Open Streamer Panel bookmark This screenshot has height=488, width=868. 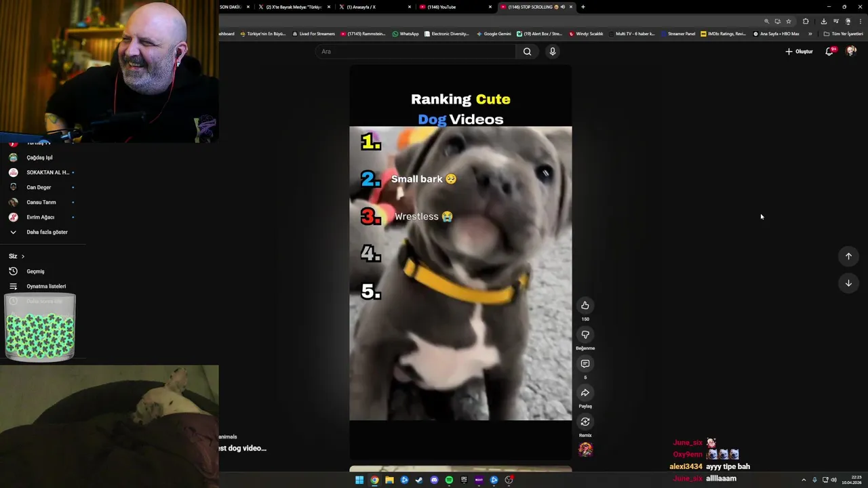pos(678,34)
